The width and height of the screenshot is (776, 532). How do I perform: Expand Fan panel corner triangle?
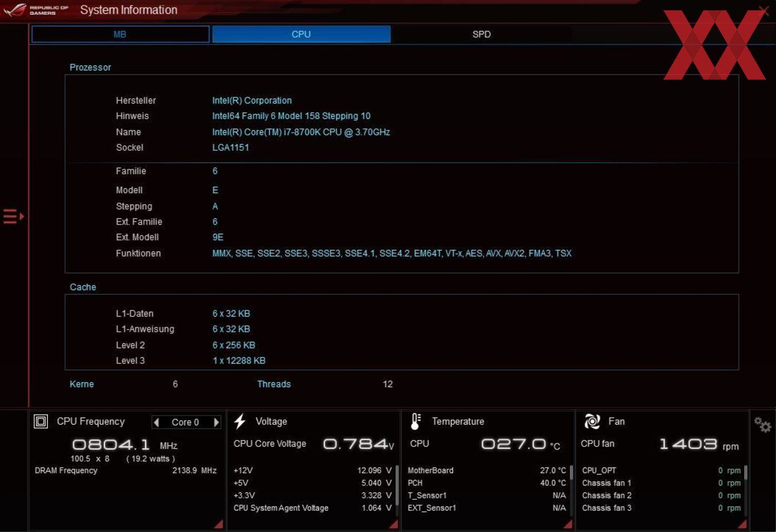click(x=742, y=523)
